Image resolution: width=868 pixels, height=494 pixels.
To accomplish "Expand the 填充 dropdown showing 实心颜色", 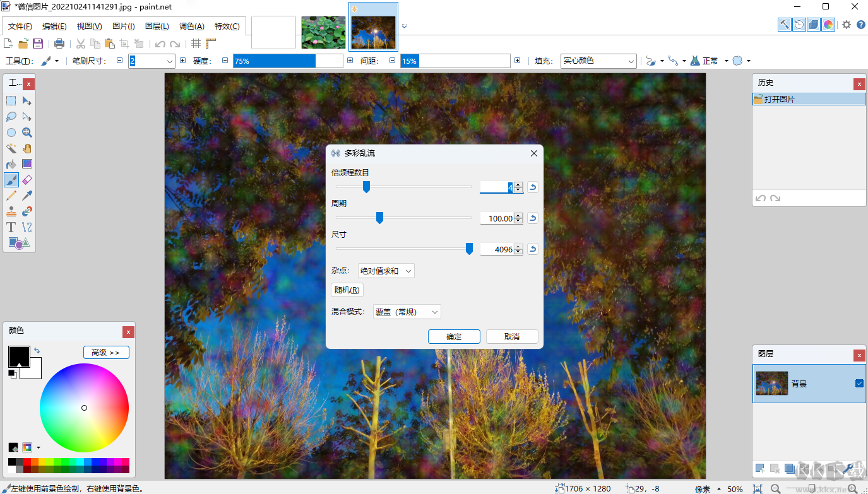I will coord(597,61).
